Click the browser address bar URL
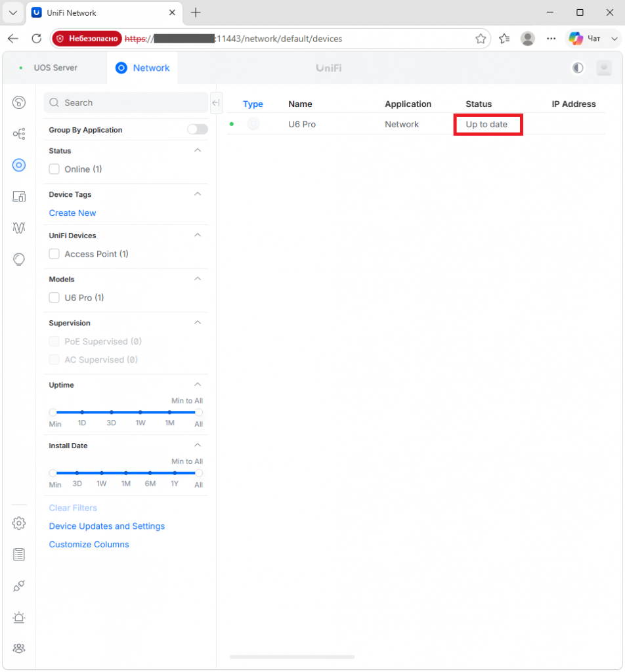This screenshot has width=625, height=672. [x=234, y=39]
